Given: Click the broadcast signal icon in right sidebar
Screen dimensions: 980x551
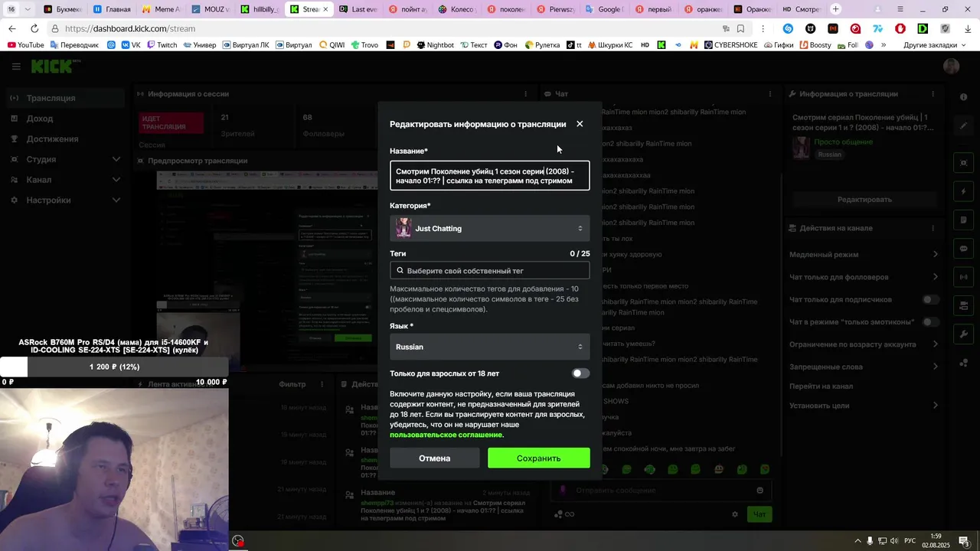Looking at the screenshot, I should click(x=963, y=277).
